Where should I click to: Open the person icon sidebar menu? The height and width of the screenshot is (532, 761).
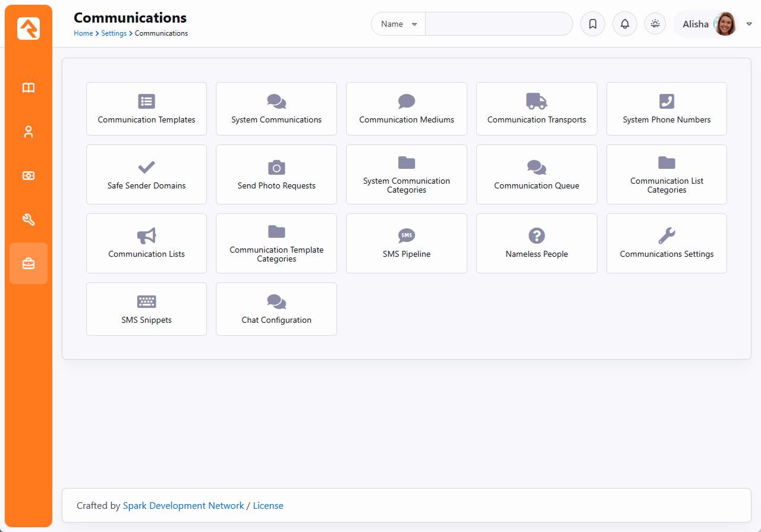(29, 132)
